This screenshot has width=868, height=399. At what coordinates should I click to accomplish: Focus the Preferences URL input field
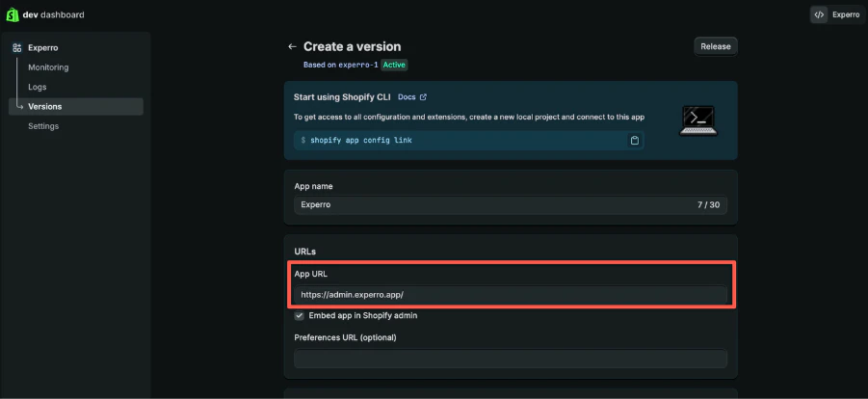(511, 359)
